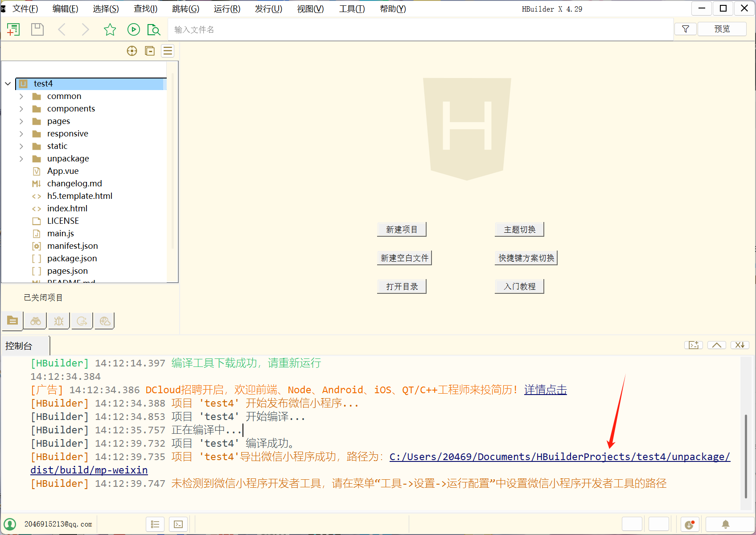Click the collapse-all icon above project tree
This screenshot has height=535, width=756.
click(x=150, y=51)
